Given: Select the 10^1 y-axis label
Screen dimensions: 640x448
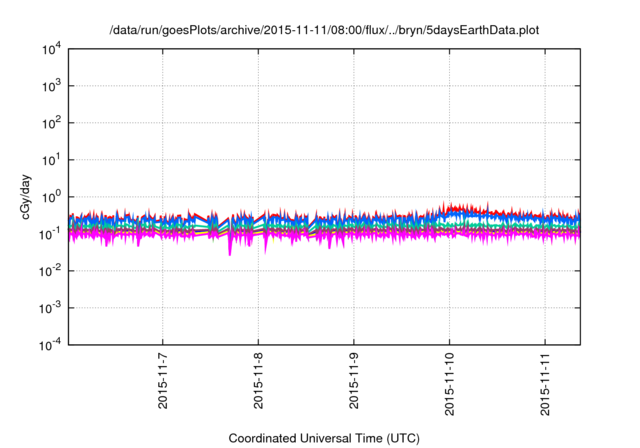Looking at the screenshot, I should 52,160.
